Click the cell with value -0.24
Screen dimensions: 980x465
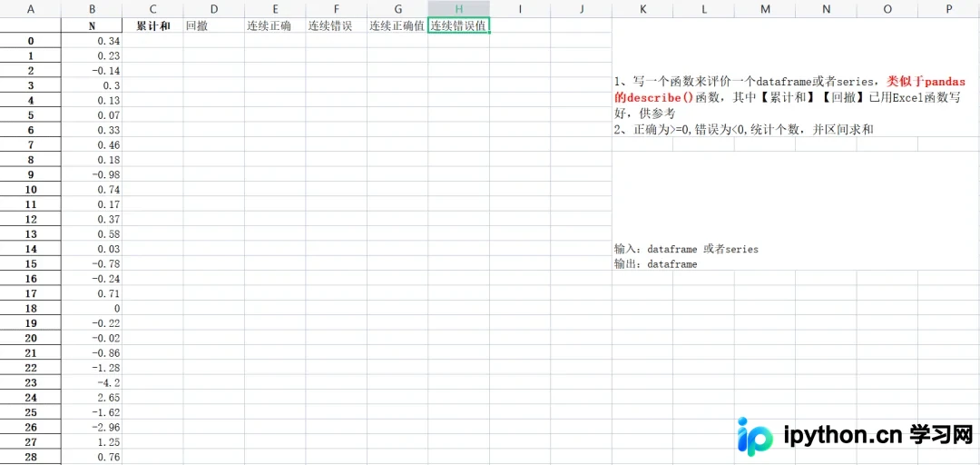point(92,279)
